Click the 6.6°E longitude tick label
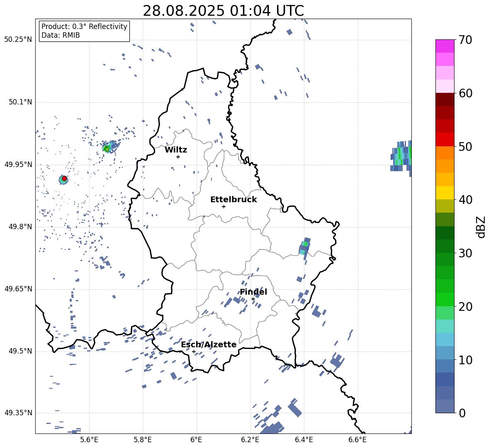 point(357,440)
